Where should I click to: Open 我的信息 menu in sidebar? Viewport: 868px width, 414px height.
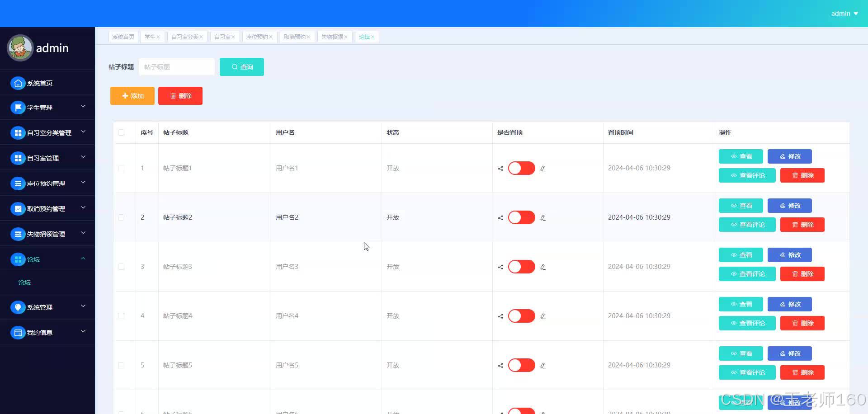click(47, 333)
